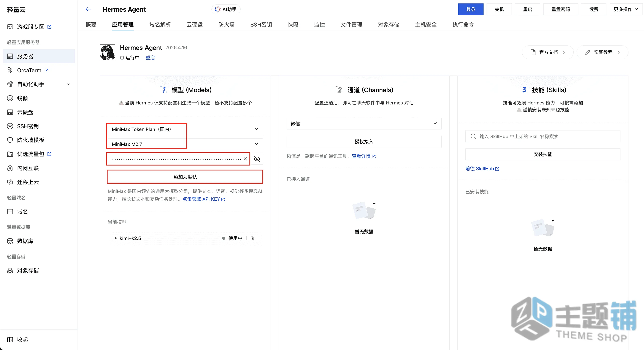Viewport: 644px width, 350px height.
Task: Click the 添加为默认 button
Action: click(185, 177)
